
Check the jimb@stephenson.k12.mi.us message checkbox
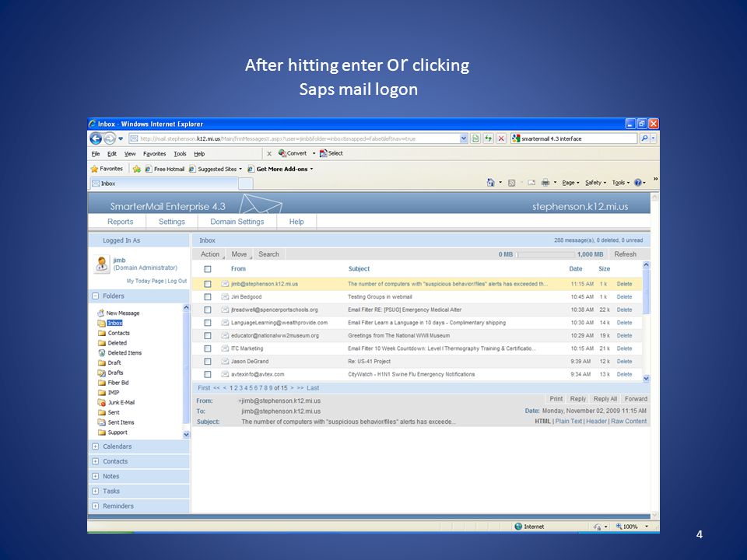(208, 284)
